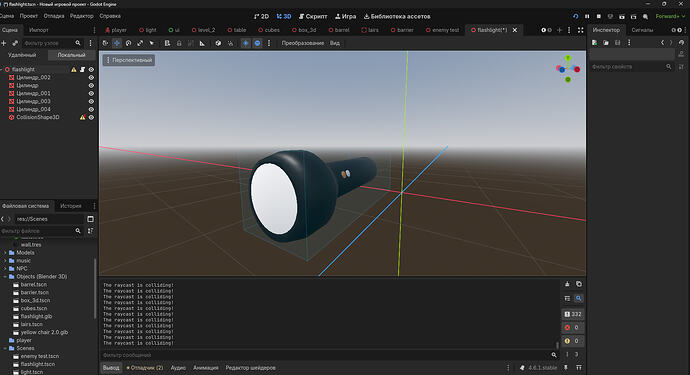The image size is (690, 375).
Task: Switch to the Импорт tab
Action: coord(39,30)
